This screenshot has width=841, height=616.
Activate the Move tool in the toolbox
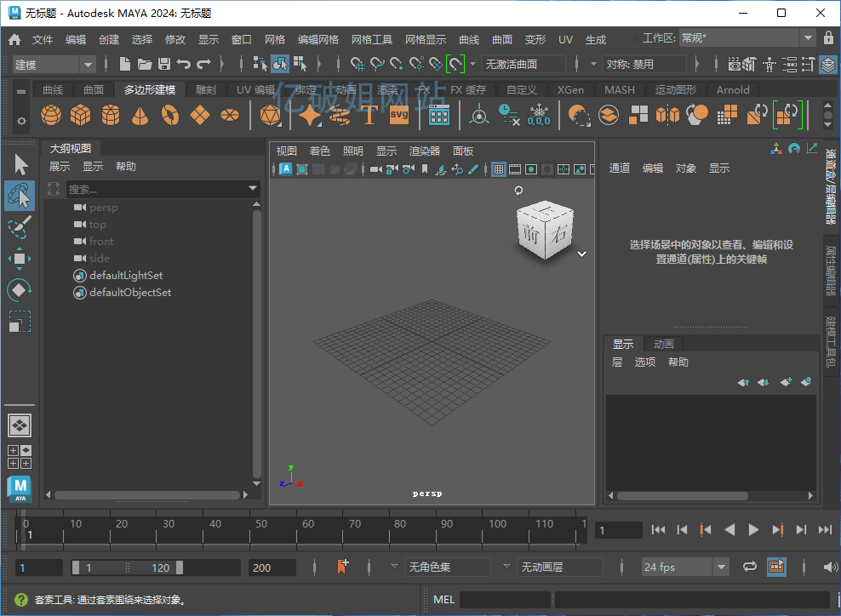point(19,259)
